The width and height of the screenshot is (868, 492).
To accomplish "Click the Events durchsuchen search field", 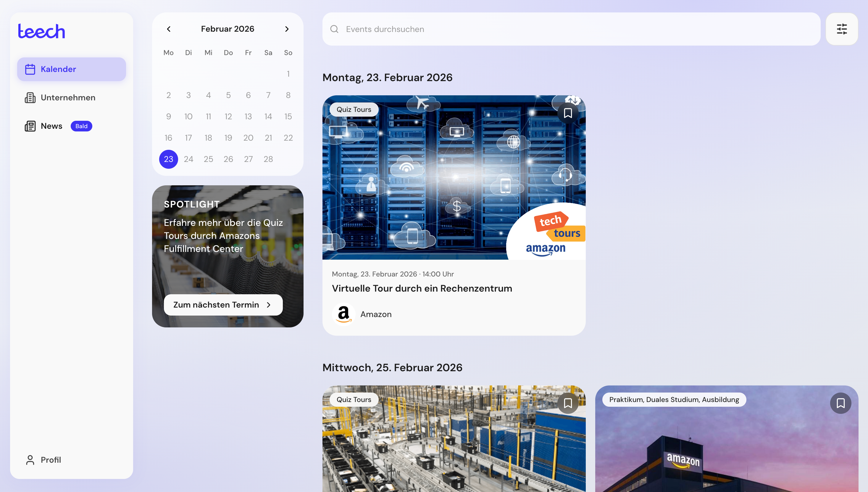I will [574, 29].
